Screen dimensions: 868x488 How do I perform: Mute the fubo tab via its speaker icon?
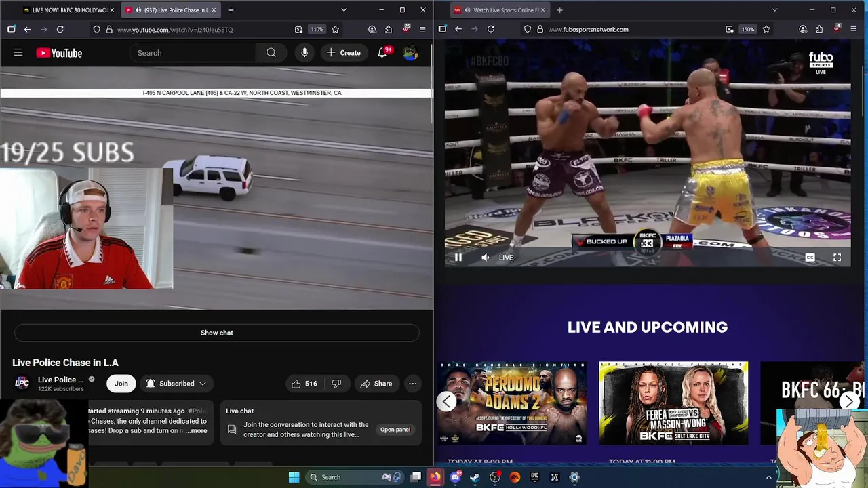467,10
